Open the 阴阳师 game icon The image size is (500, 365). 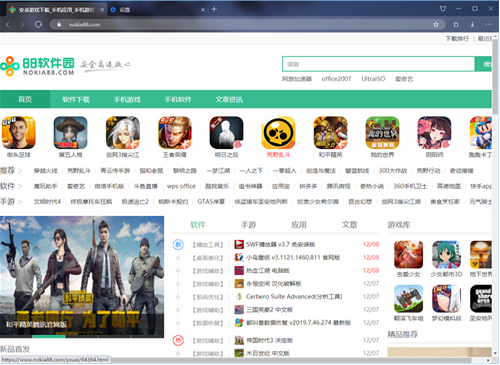pos(434,132)
